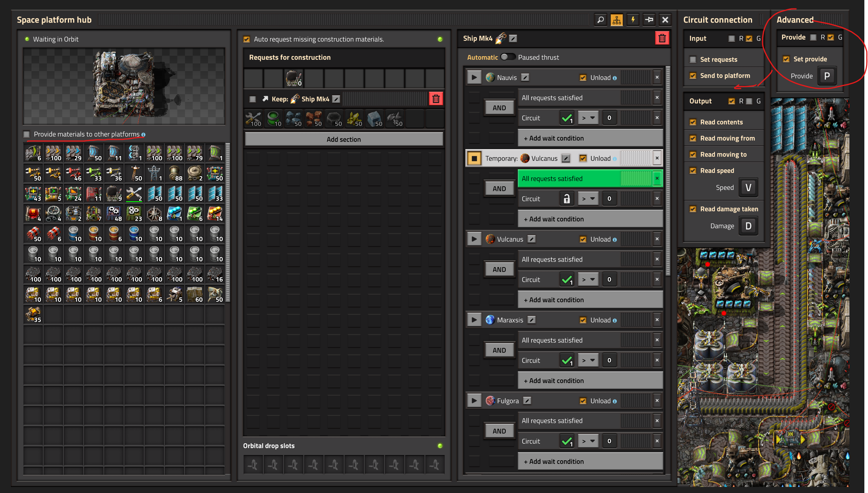Screen dimensions: 868x493
Task: Click the schedule list scrollbar
Action: click(668, 171)
